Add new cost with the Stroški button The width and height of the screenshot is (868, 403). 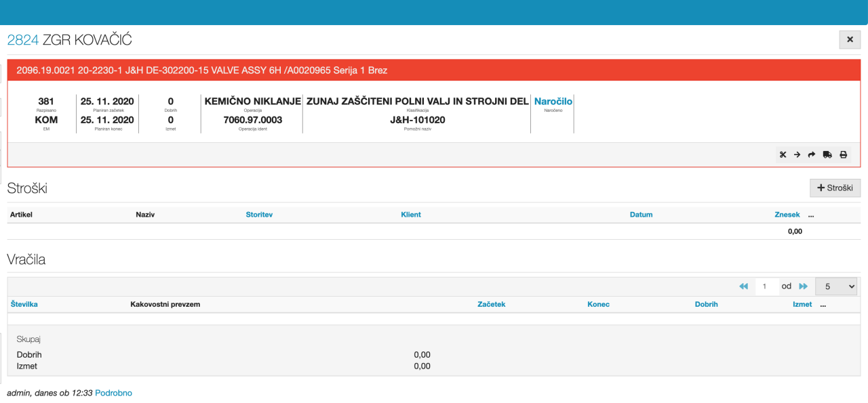click(835, 188)
